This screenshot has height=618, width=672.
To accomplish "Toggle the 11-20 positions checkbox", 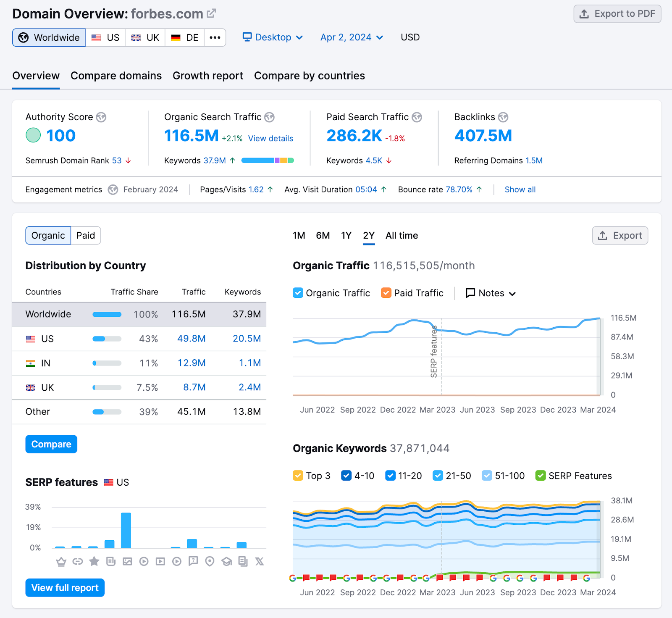I will coord(390,476).
